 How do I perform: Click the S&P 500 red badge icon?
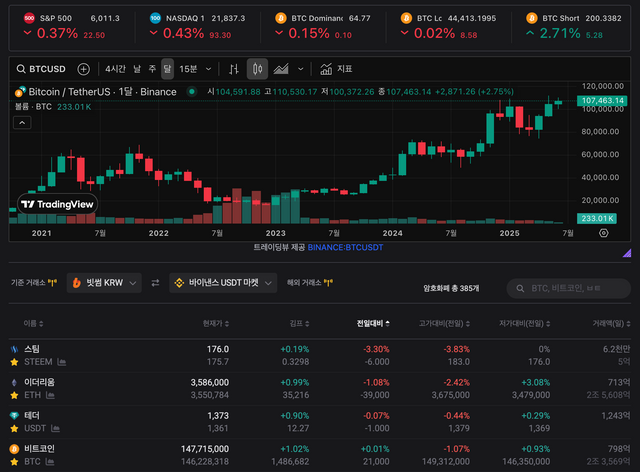click(x=29, y=18)
